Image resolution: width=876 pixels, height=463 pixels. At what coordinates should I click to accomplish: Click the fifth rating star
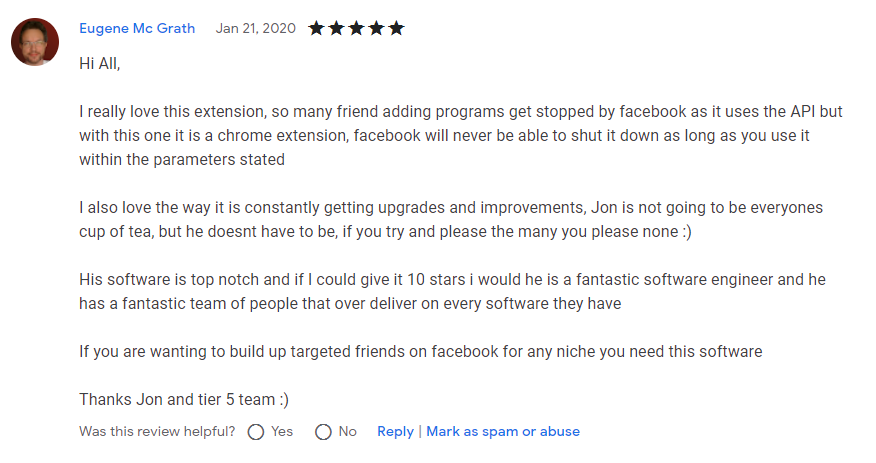coord(396,28)
